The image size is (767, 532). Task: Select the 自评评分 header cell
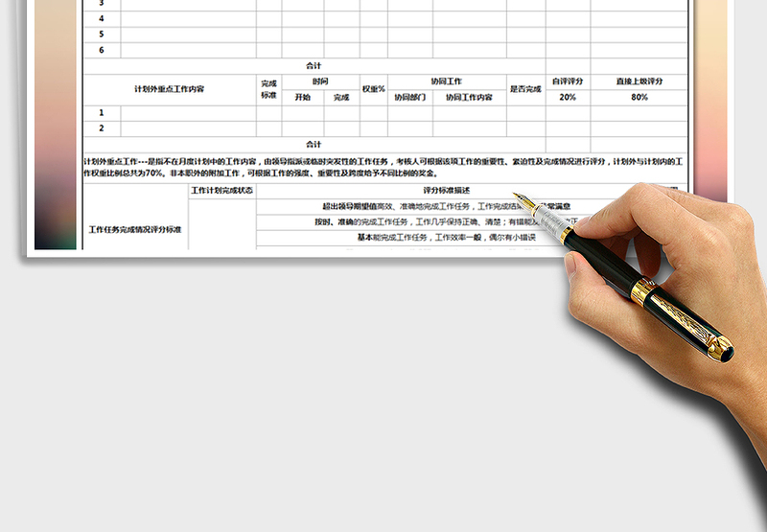coord(568,81)
